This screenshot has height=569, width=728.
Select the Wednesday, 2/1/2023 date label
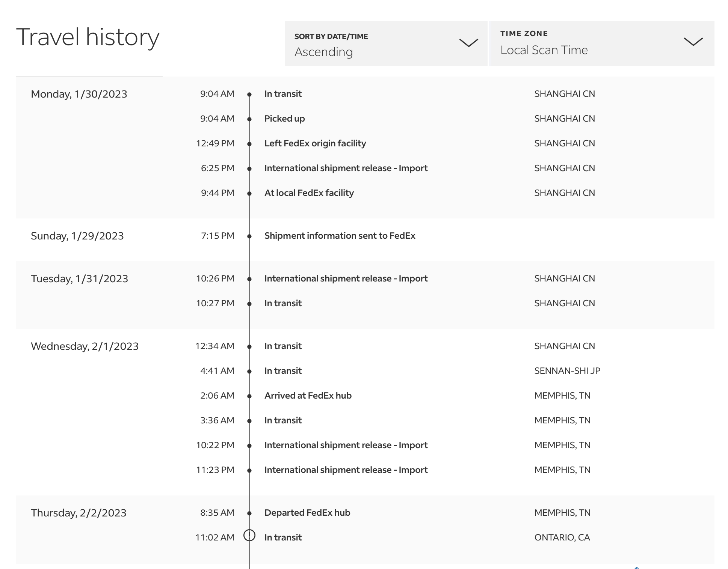click(x=85, y=346)
